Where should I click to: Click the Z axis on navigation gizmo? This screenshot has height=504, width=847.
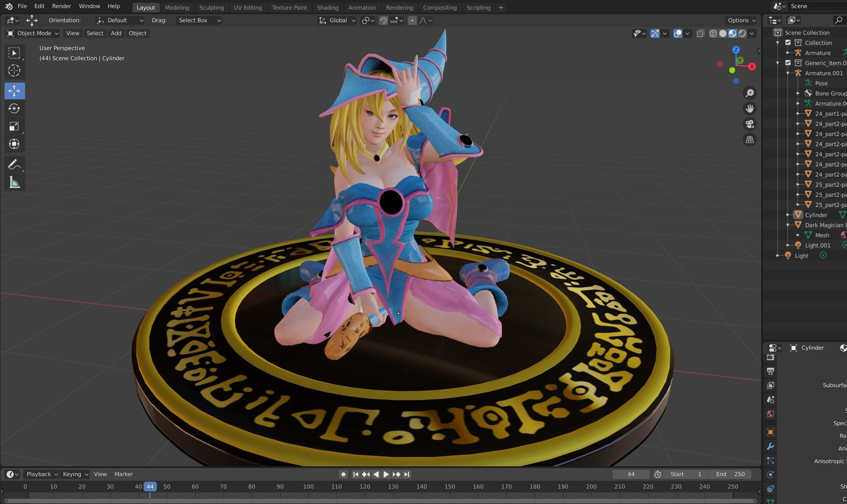tap(736, 50)
